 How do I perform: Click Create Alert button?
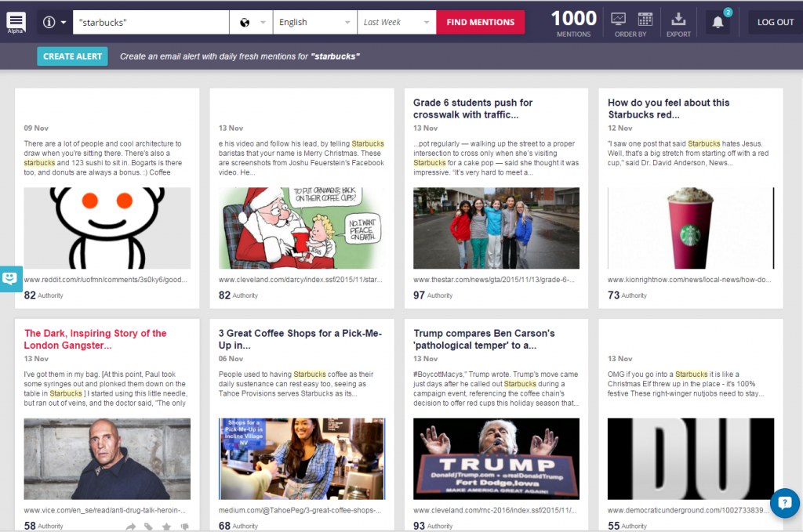[x=72, y=56]
